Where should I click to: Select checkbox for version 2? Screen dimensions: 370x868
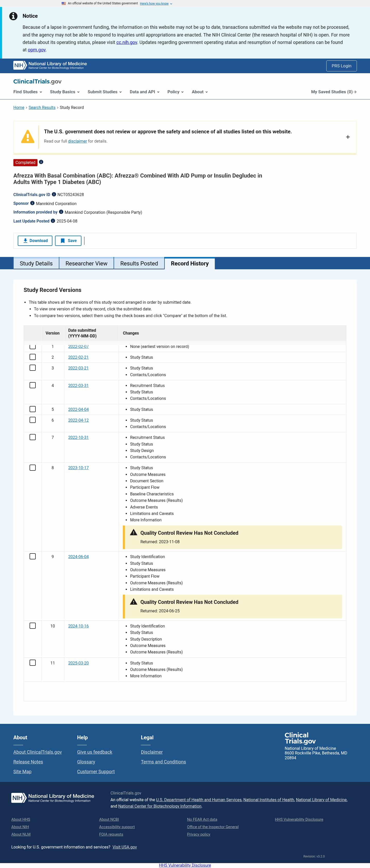[x=33, y=357]
